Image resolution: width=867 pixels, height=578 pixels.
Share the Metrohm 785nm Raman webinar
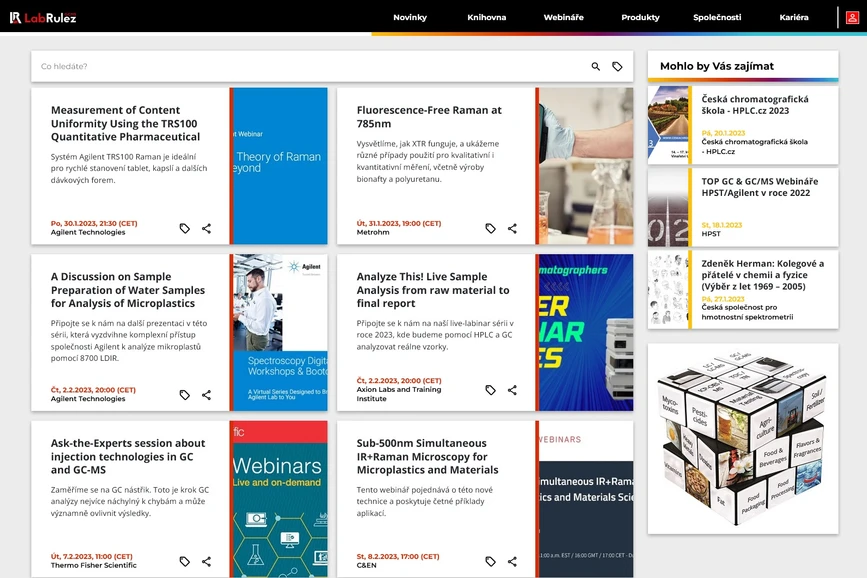[513, 228]
